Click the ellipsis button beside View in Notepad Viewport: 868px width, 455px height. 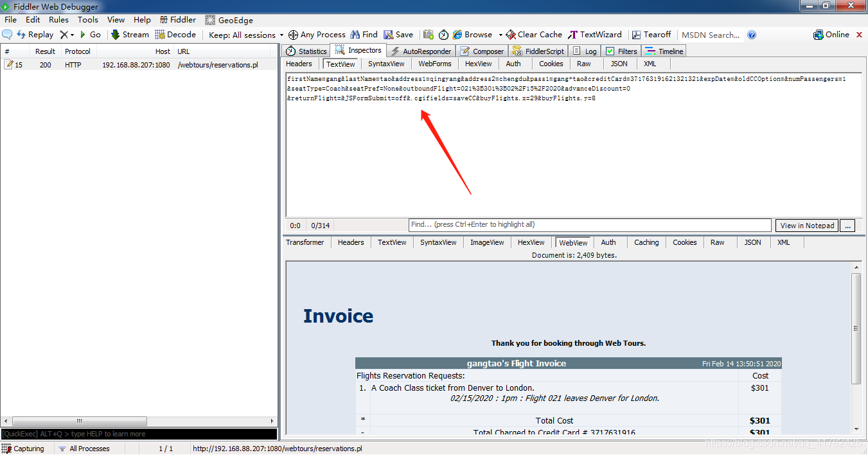(x=847, y=226)
